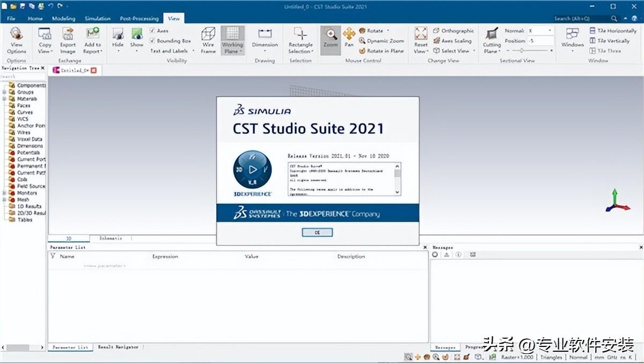Open the Normal axis combo box
This screenshot has height=363, width=644.
pos(540,31)
